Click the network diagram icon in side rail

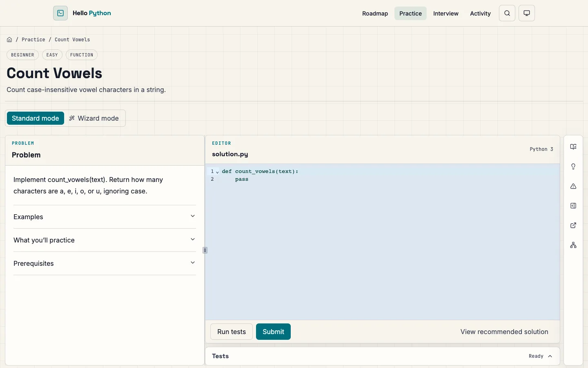click(573, 245)
